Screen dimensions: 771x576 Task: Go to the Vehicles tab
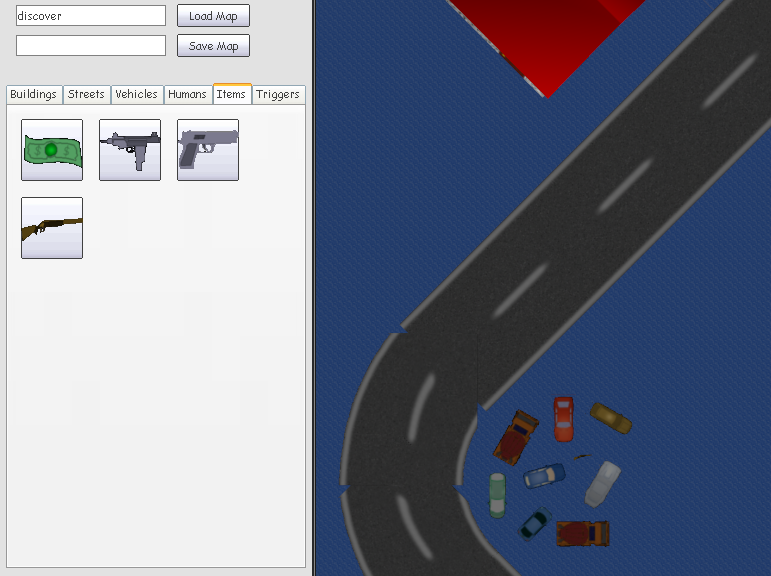pyautogui.click(x=136, y=94)
